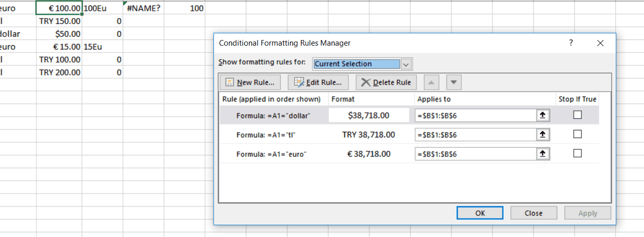Screen dimensions: 644x237
Task: Check Stop If True for the dollar rule
Action: 577,115
